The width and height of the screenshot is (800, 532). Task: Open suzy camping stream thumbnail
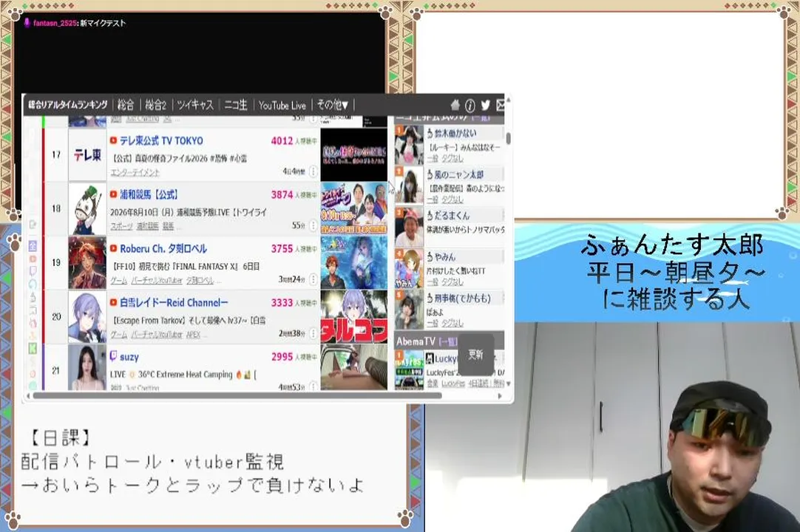click(x=353, y=366)
